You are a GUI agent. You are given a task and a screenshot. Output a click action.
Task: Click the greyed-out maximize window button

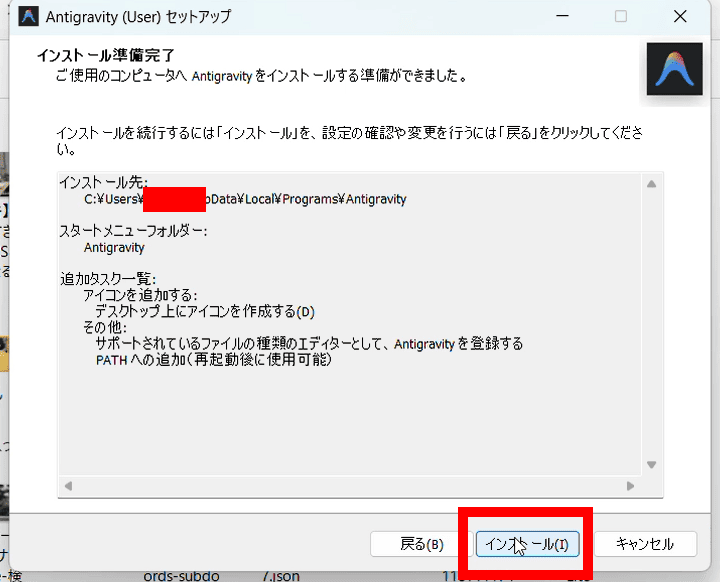[621, 17]
